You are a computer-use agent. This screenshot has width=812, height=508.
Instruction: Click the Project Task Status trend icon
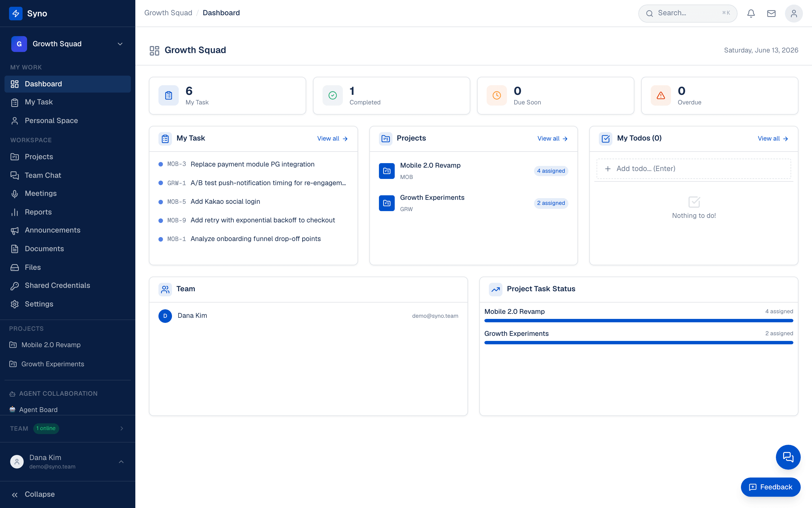tap(496, 289)
